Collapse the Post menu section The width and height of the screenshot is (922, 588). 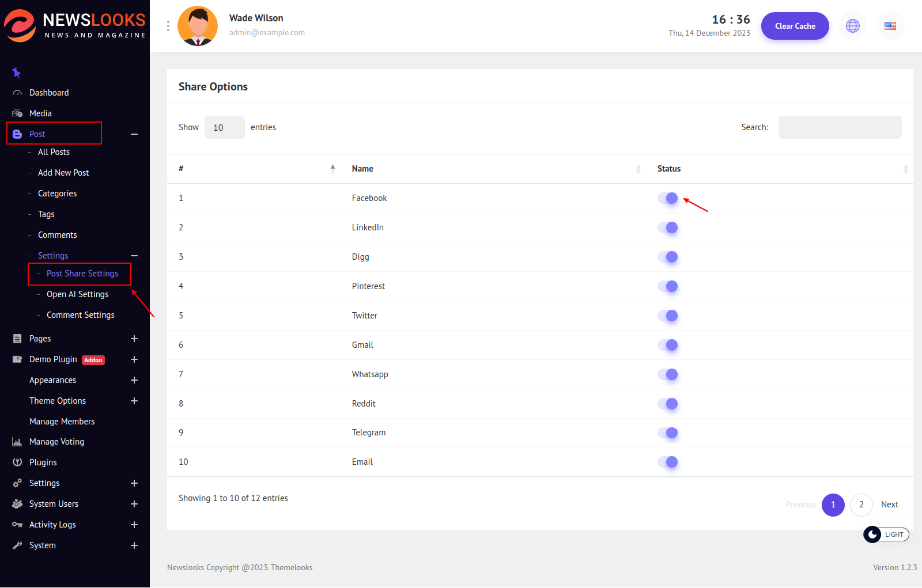click(x=134, y=134)
